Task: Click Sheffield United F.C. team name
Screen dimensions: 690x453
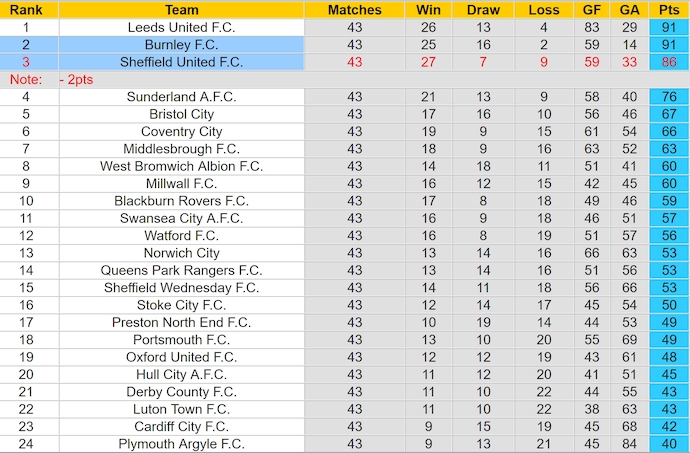Action: tap(181, 62)
